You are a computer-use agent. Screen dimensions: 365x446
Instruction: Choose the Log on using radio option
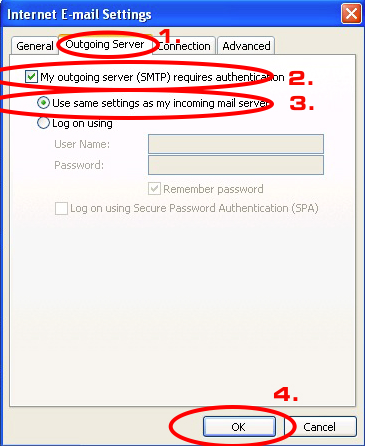[x=43, y=123]
